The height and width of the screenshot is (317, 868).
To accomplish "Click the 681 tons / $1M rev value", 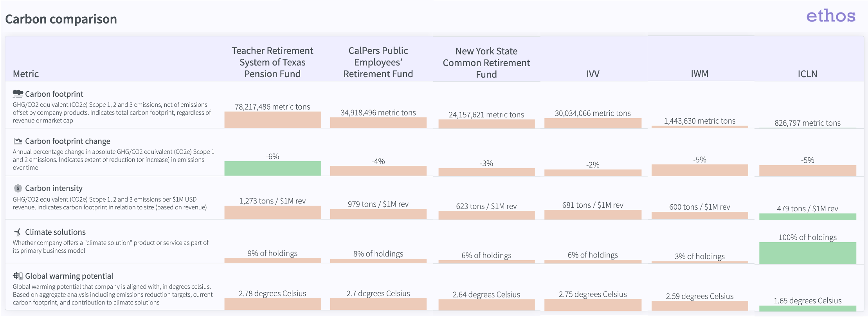I will tap(593, 205).
